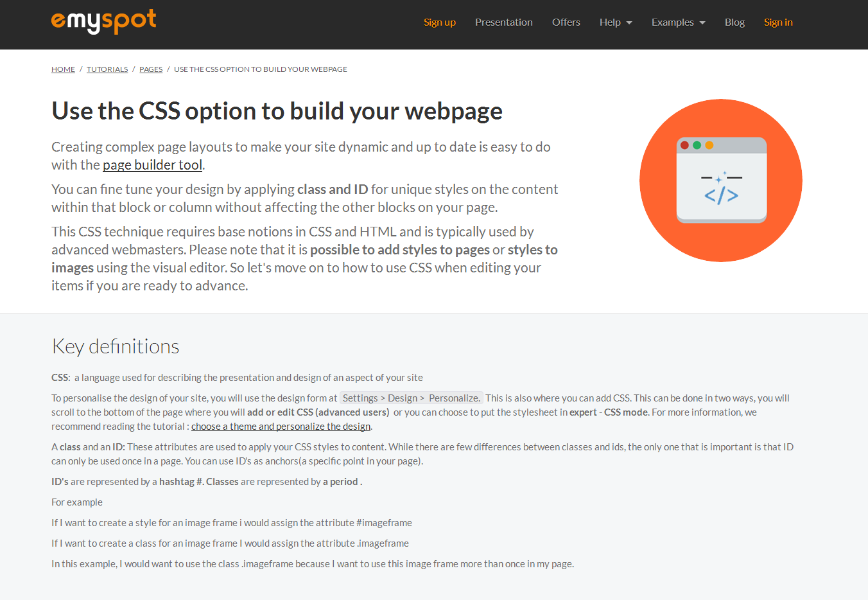This screenshot has width=868, height=600.
Task: Go to the Offers page
Action: [566, 22]
